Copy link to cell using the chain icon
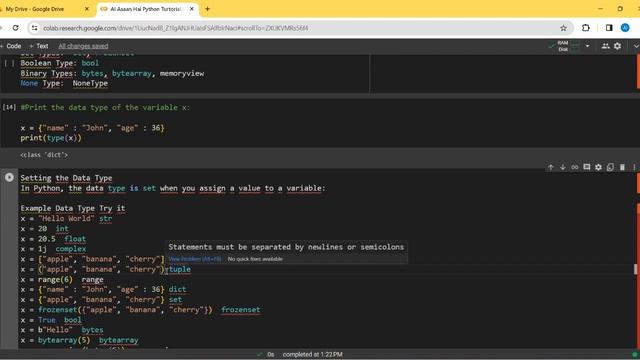640x360 pixels. (x=575, y=167)
